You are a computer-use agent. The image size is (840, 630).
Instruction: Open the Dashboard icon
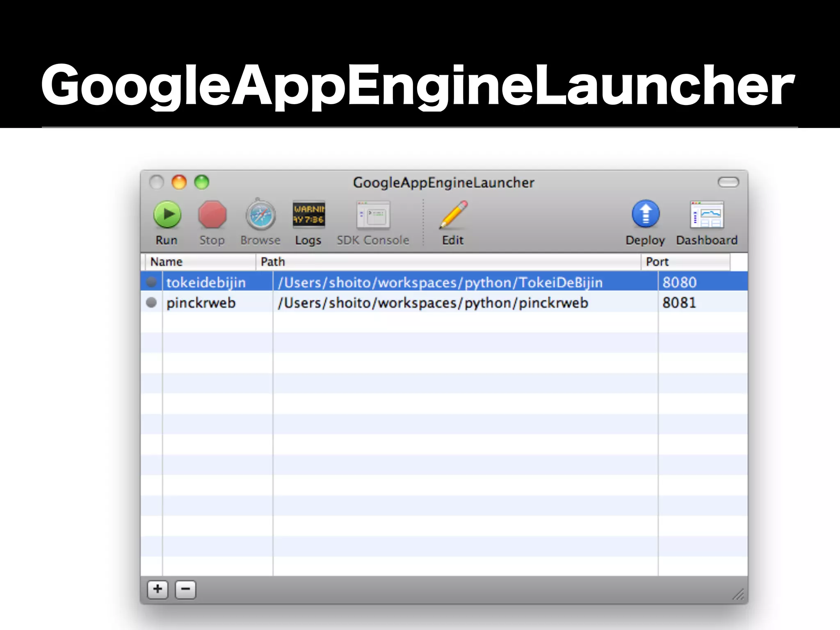click(707, 215)
